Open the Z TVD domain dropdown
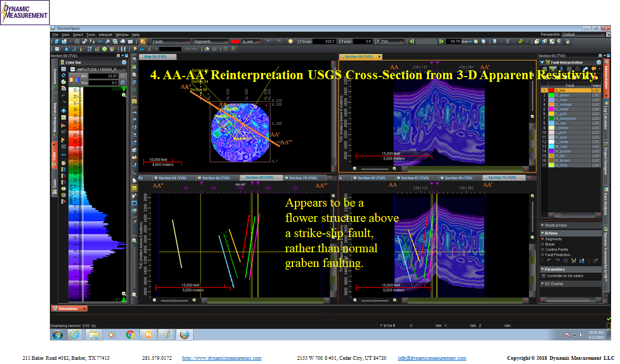The height and width of the screenshot is (364, 620). pos(392,41)
